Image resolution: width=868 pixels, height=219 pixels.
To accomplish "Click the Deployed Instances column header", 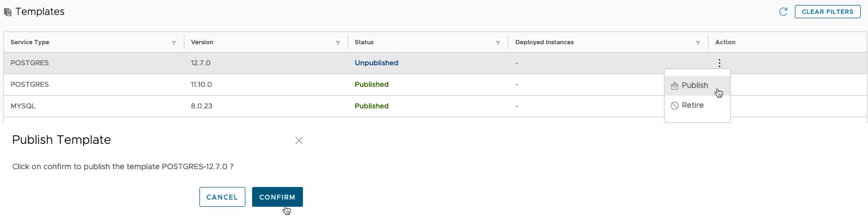I will click(545, 42).
